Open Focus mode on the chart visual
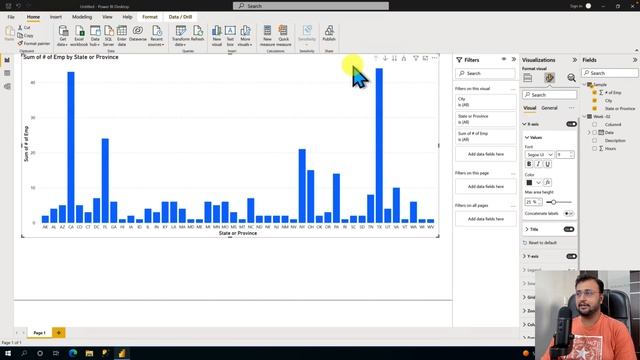640x360 pixels. 425,58
